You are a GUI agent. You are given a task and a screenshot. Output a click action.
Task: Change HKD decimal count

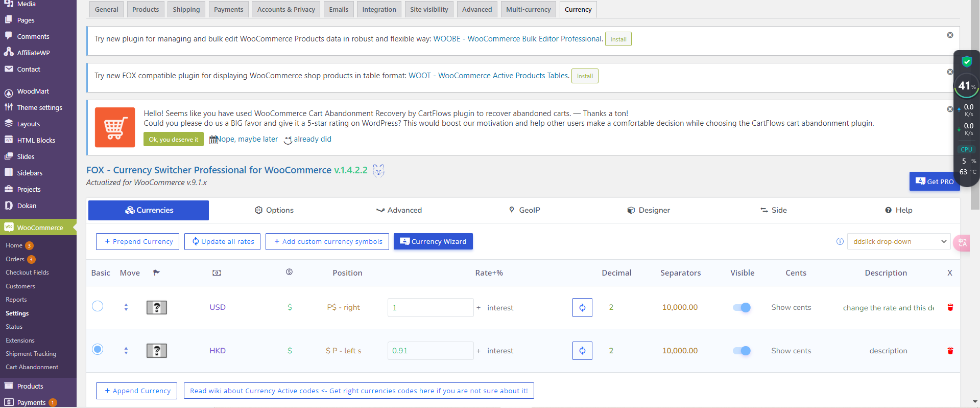point(611,351)
